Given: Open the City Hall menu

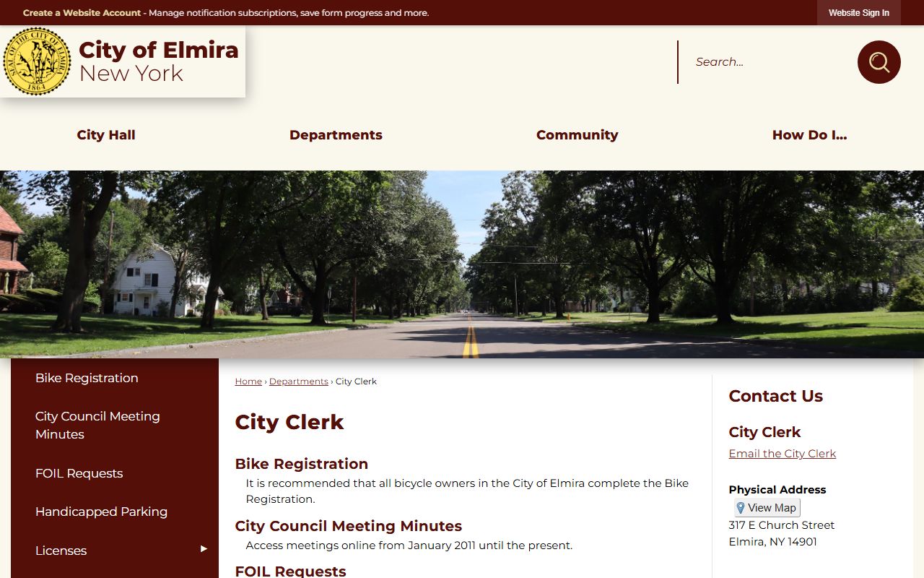Looking at the screenshot, I should (x=106, y=135).
